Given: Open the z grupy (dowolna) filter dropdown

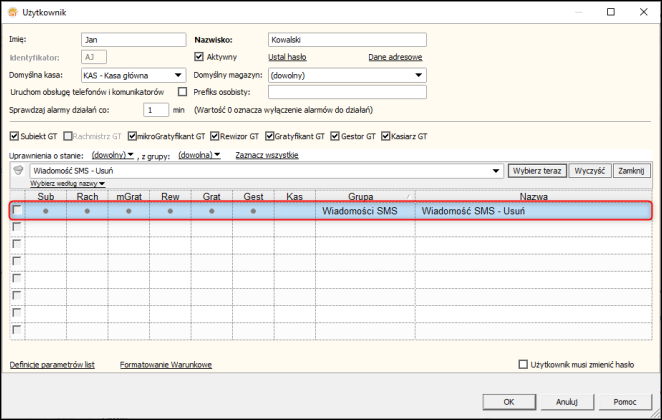Looking at the screenshot, I should tap(199, 155).
